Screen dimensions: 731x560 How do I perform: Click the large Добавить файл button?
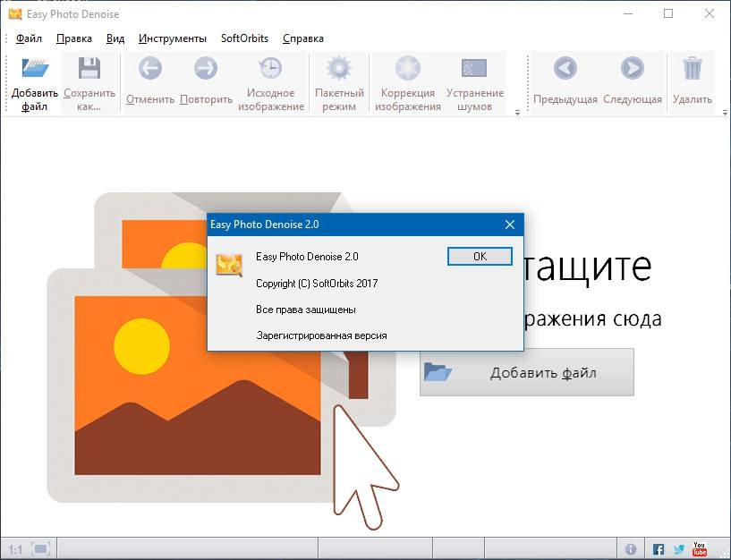pyautogui.click(x=527, y=372)
